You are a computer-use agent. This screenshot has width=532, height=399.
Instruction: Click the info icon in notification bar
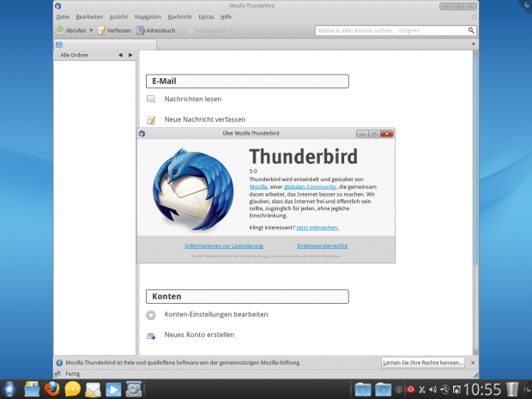pyautogui.click(x=59, y=363)
